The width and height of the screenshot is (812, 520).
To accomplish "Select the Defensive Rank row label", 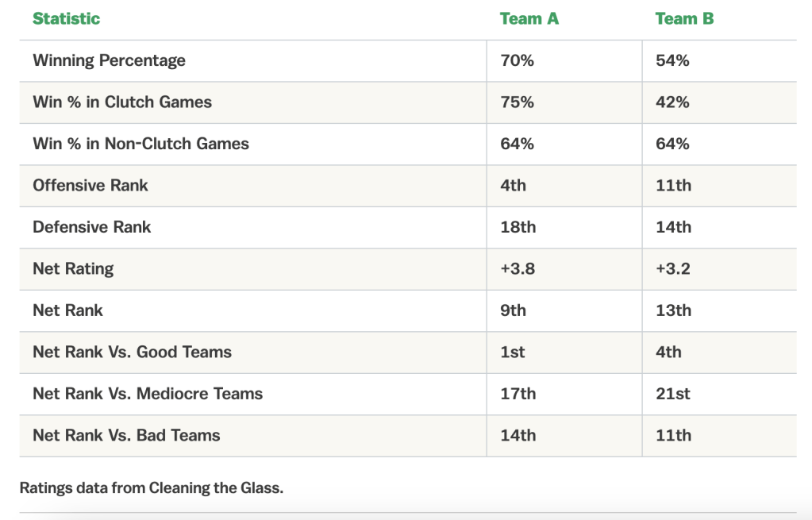I will [91, 227].
